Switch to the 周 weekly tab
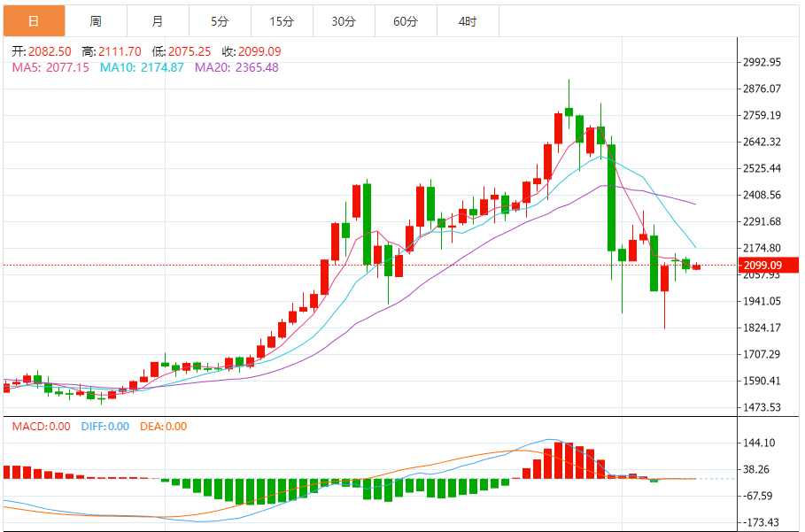The height and width of the screenshot is (532, 805). coord(96,21)
